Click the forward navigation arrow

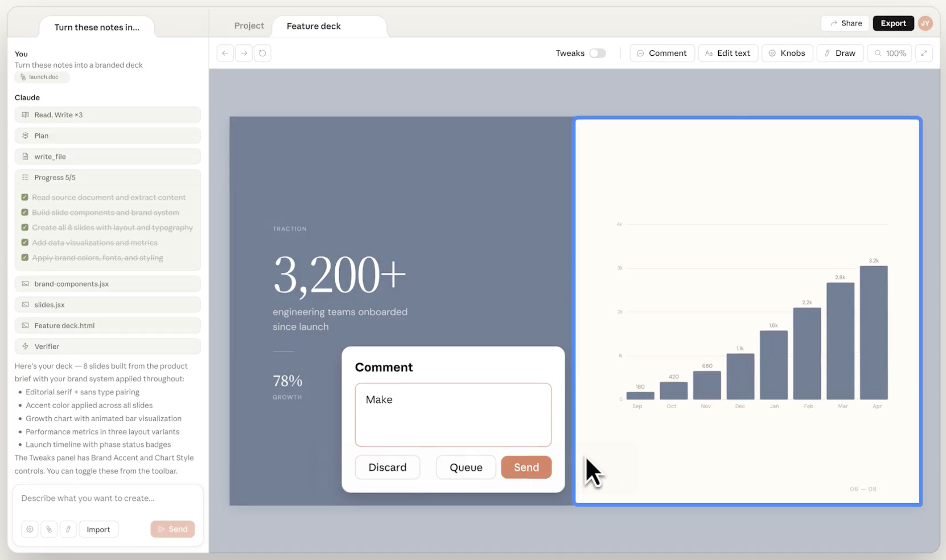click(x=244, y=53)
